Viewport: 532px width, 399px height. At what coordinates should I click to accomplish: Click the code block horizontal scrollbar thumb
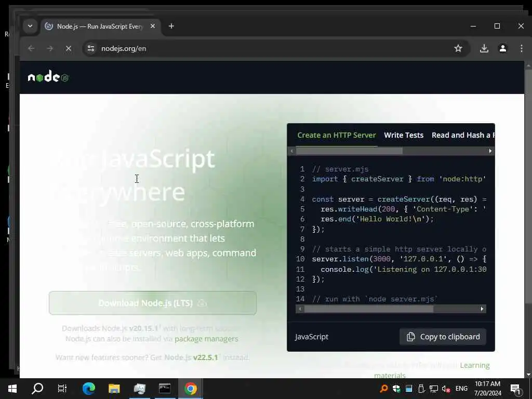click(368, 309)
